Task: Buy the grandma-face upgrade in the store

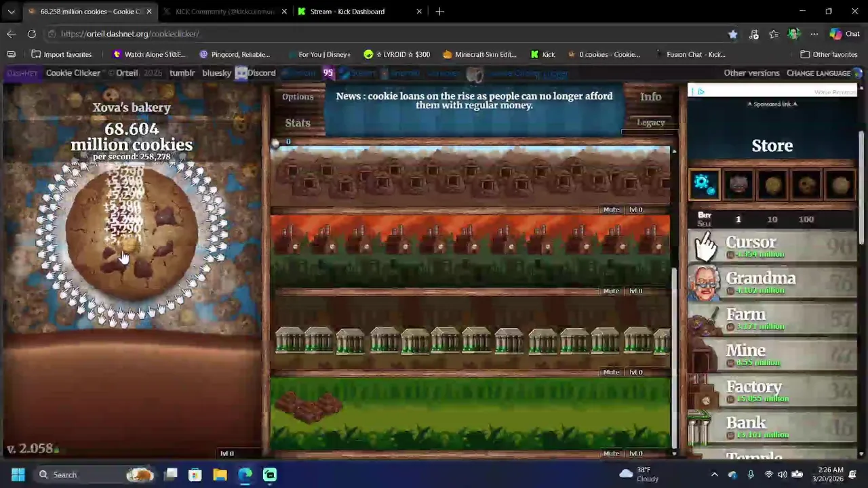Action: pos(738,184)
